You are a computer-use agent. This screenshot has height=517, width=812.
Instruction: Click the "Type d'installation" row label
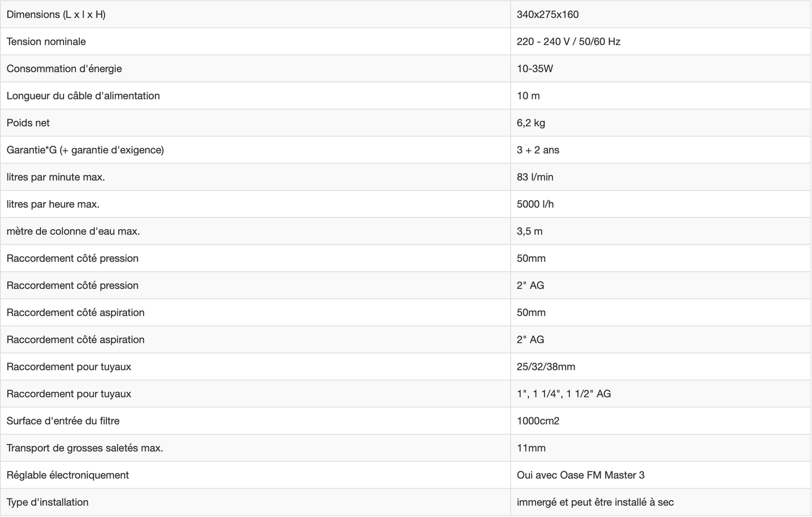[x=48, y=502]
